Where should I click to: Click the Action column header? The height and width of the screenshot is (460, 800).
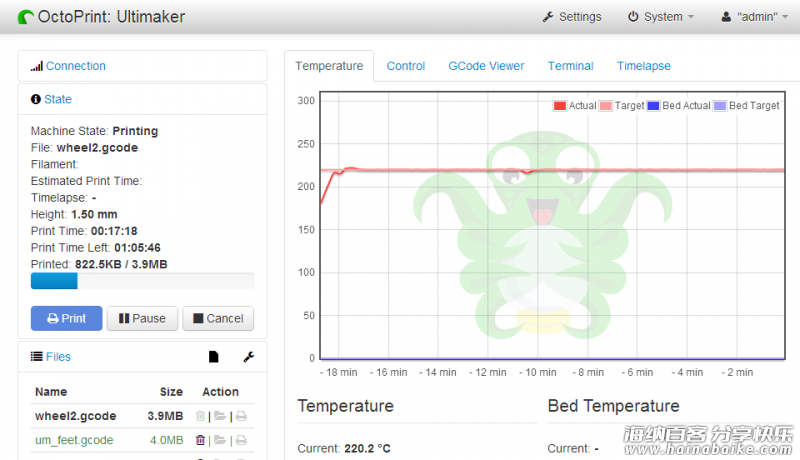(220, 392)
